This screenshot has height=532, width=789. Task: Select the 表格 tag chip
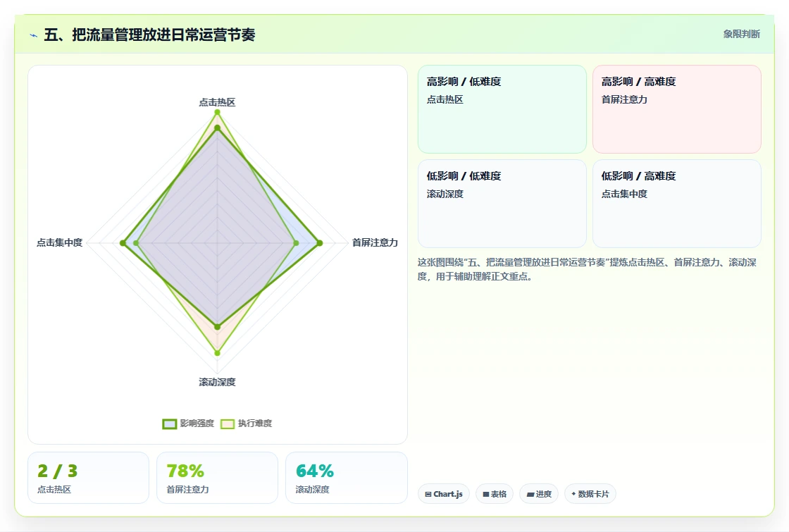pyautogui.click(x=495, y=494)
